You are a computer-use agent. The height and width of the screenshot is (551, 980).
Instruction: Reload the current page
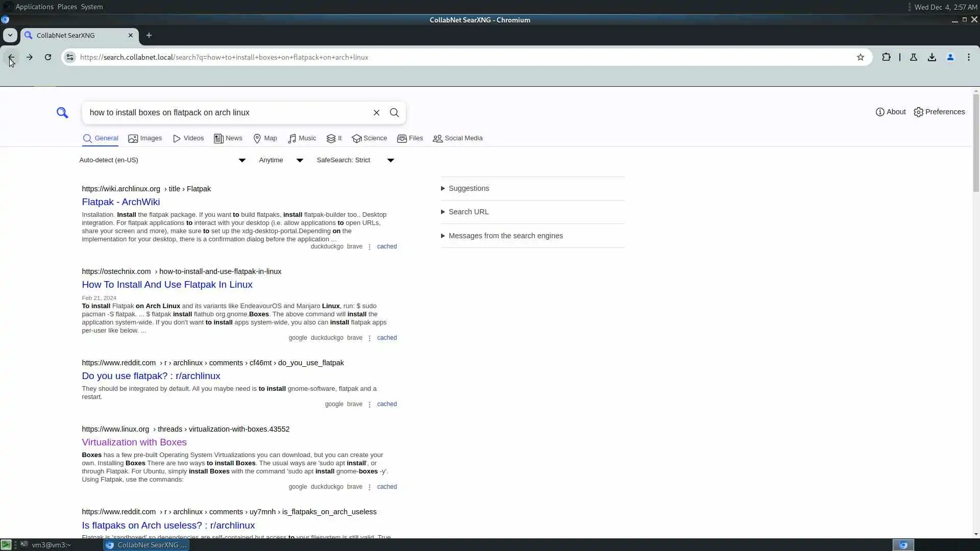pyautogui.click(x=48, y=57)
